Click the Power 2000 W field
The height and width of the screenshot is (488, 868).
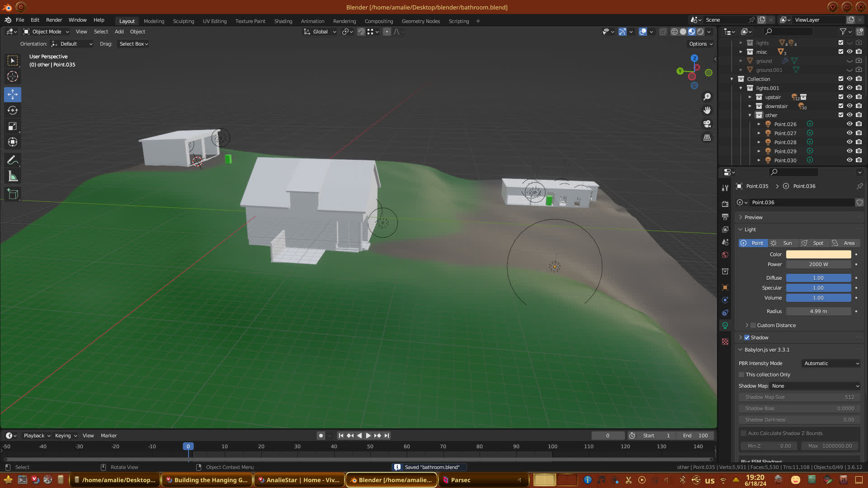818,264
